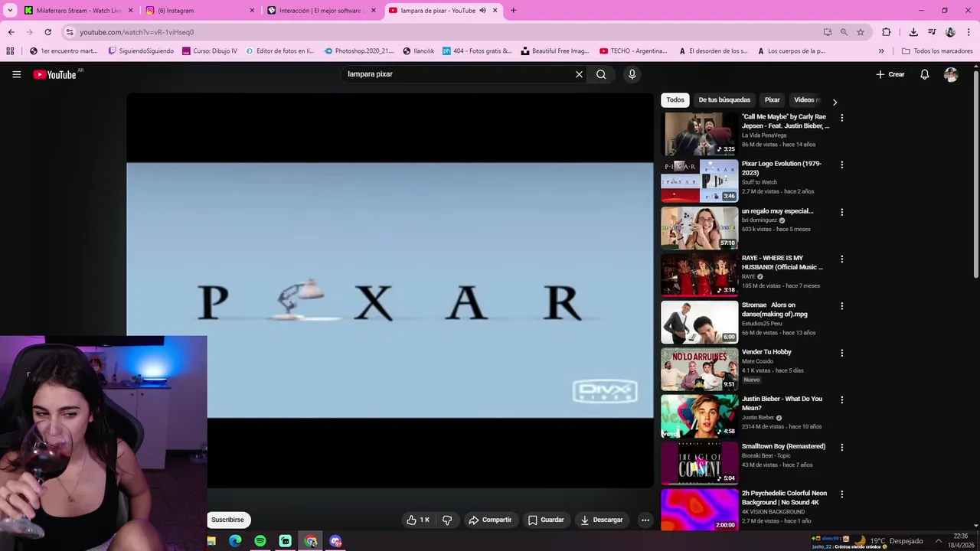Open weather widget 19°C Despejado
Screen dimensions: 980x551
tap(888, 541)
